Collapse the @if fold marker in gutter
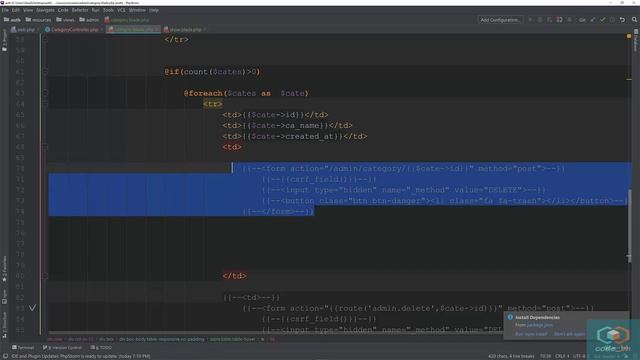The width and height of the screenshot is (640, 360). click(x=45, y=72)
